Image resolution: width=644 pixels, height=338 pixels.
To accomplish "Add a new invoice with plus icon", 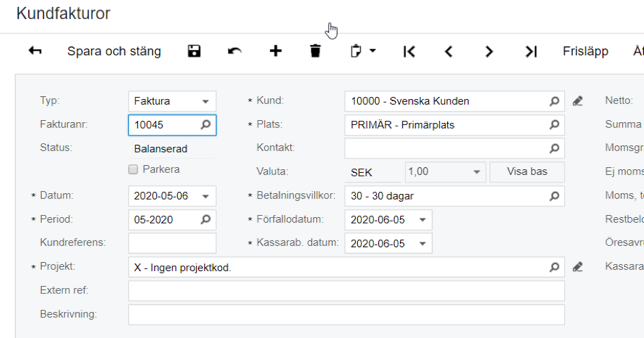I will pyautogui.click(x=275, y=51).
